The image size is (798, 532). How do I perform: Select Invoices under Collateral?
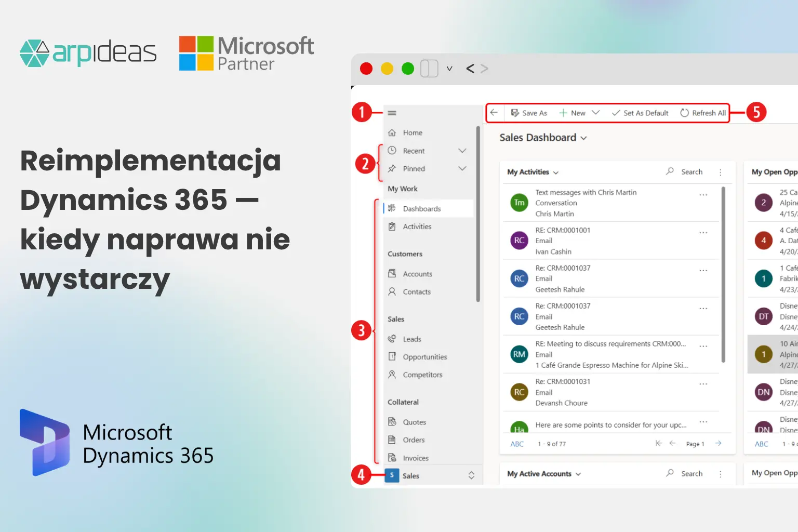click(x=416, y=458)
